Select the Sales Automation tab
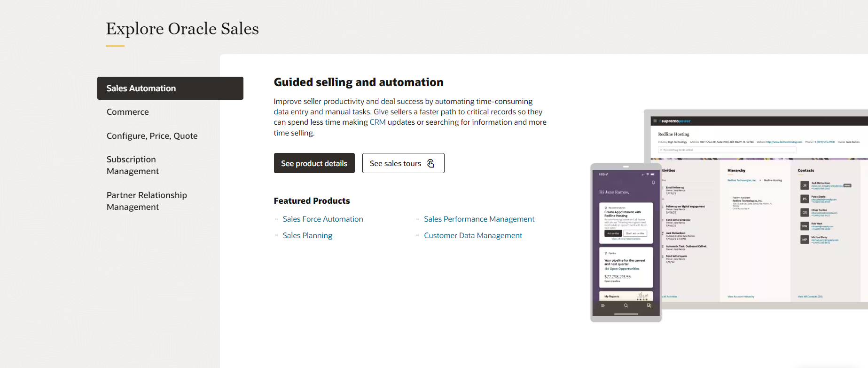Screen dimensions: 868x368 coord(170,88)
